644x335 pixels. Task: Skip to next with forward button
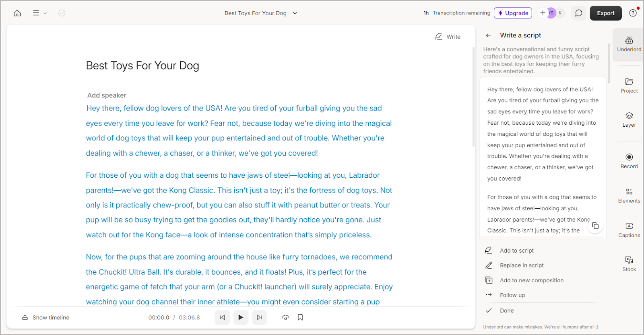259,317
